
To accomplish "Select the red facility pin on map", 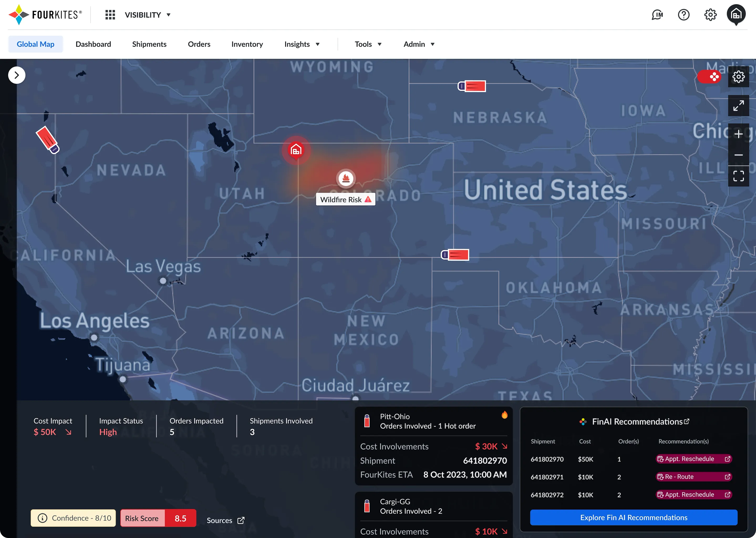I will point(296,151).
